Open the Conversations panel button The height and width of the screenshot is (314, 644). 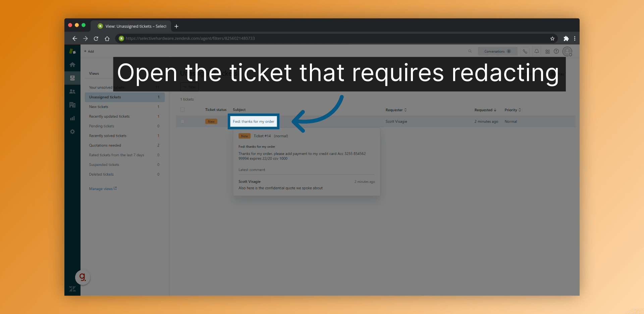pos(497,51)
